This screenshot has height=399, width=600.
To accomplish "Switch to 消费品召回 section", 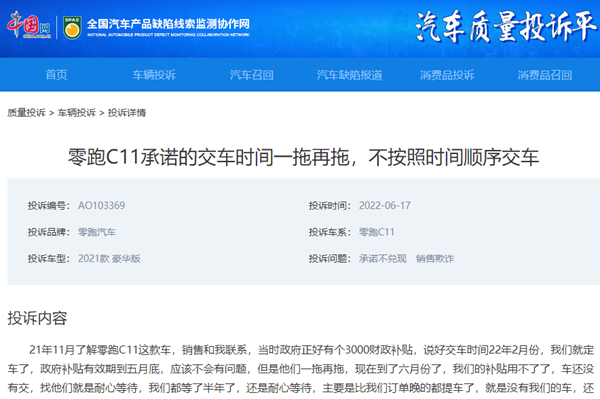I will pos(545,75).
